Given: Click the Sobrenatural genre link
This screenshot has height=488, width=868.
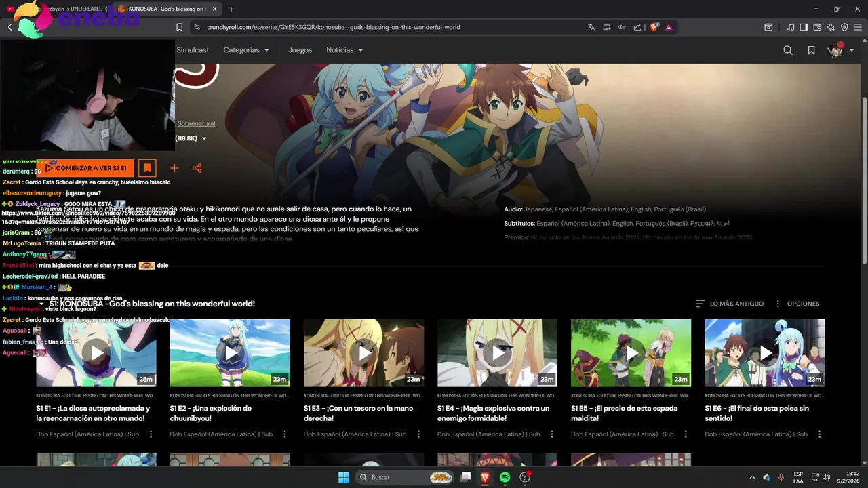Looking at the screenshot, I should tap(196, 123).
